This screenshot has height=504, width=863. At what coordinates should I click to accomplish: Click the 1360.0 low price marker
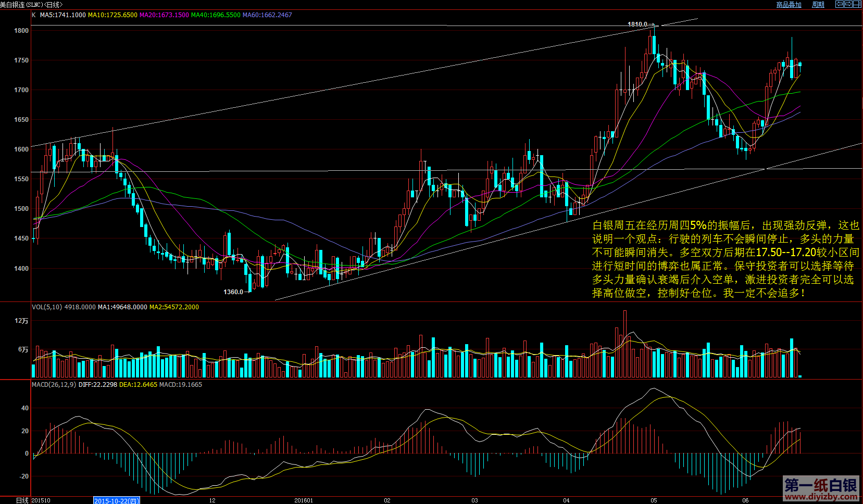click(233, 292)
